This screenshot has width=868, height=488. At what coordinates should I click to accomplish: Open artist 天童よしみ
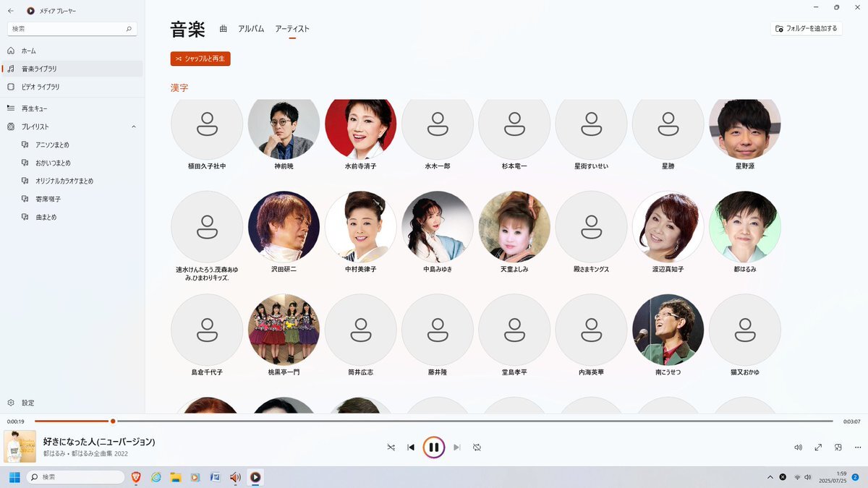coord(514,233)
